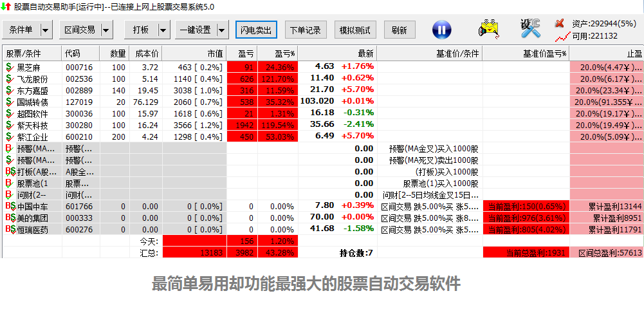Sort by 最新 column header
Screen dimensions: 644x309
click(338, 53)
